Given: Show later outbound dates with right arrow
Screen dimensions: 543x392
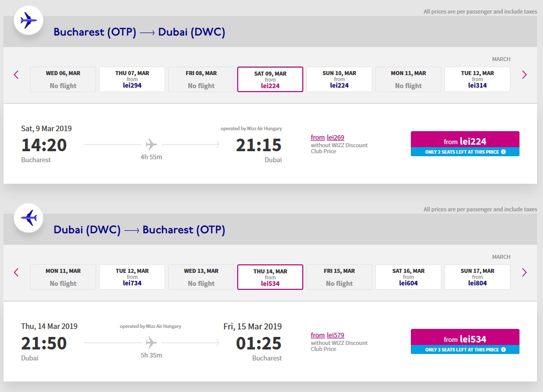Looking at the screenshot, I should pyautogui.click(x=524, y=75).
